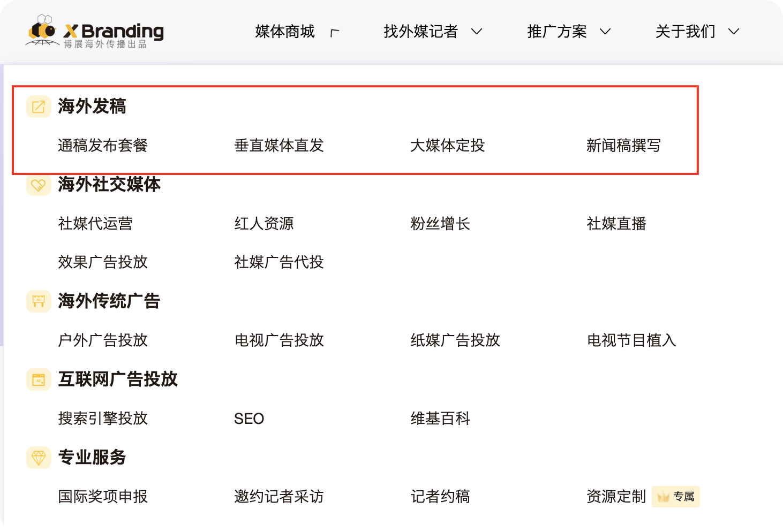783x532 pixels.
Task: Go to 红人资源 page
Action: click(x=264, y=224)
